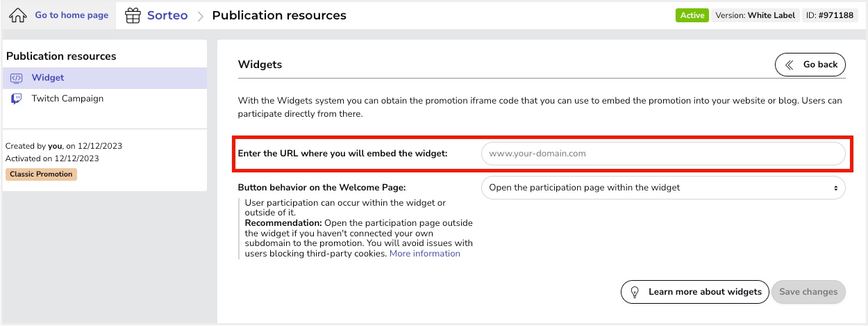Navigate to the Sorteo breadcrumb
This screenshot has width=868, height=326.
click(x=167, y=15)
